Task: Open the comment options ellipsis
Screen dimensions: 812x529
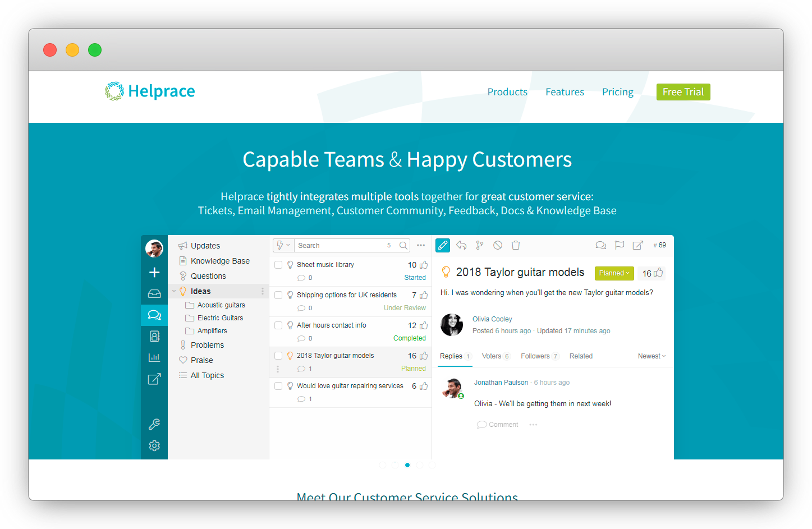Action: click(533, 425)
